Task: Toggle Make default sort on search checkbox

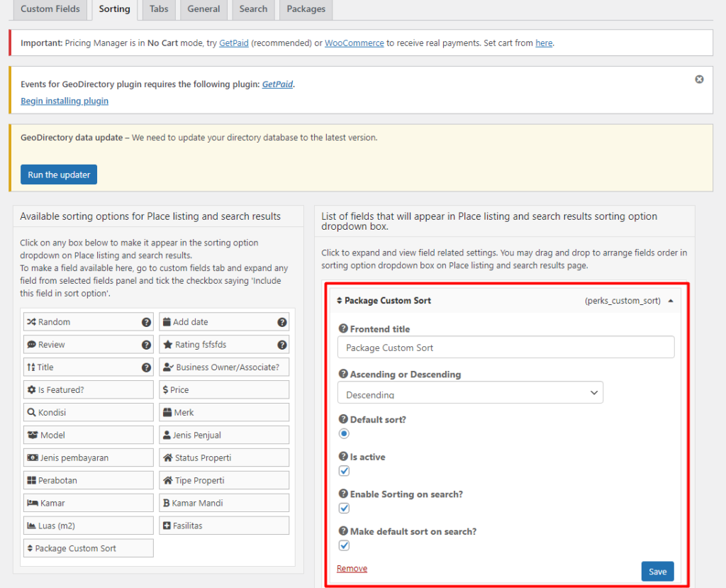Action: [x=344, y=545]
